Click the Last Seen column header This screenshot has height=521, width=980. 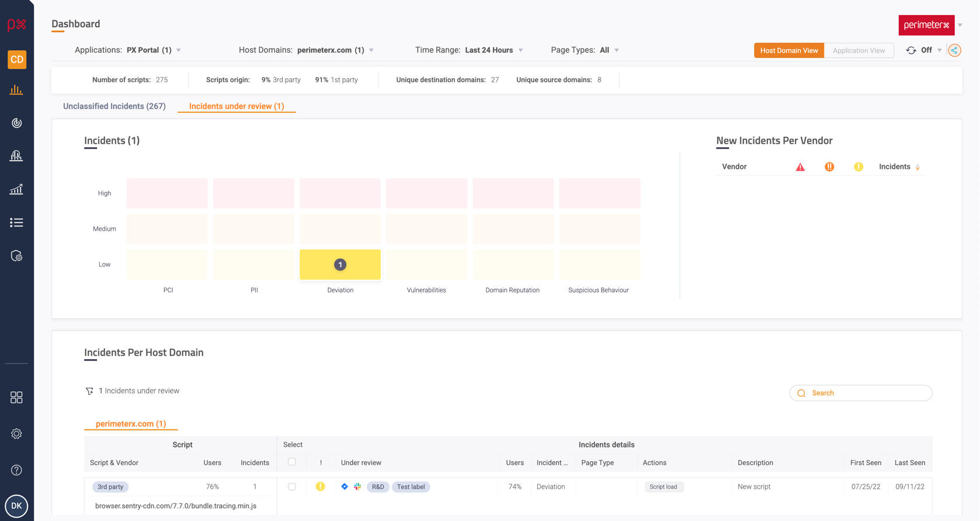click(x=909, y=463)
